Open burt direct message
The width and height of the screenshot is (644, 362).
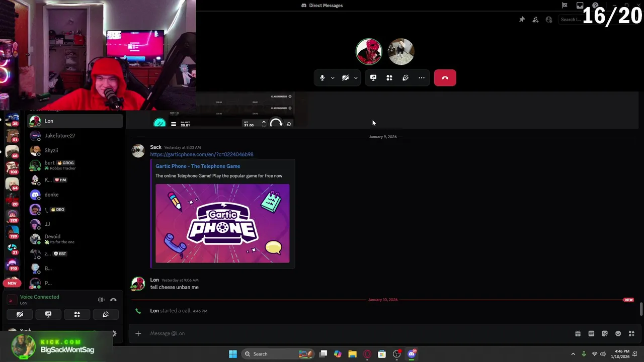coord(75,165)
